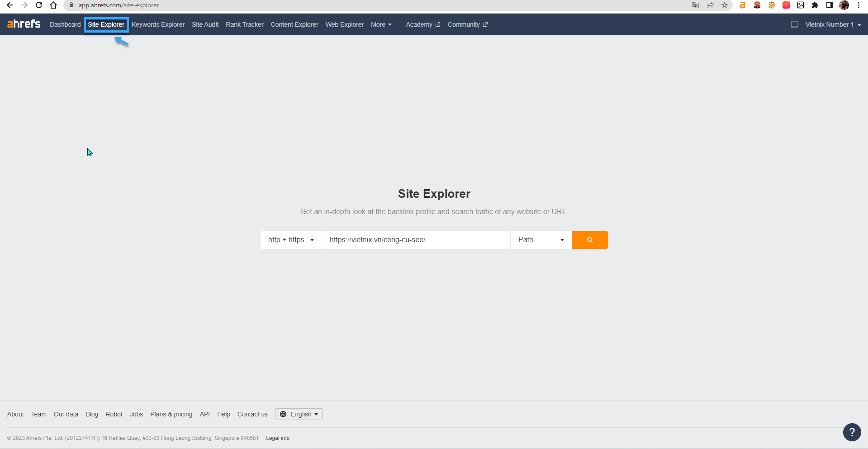The width and height of the screenshot is (868, 449).
Task: Click the Google Translate icon in address bar
Action: (696, 5)
